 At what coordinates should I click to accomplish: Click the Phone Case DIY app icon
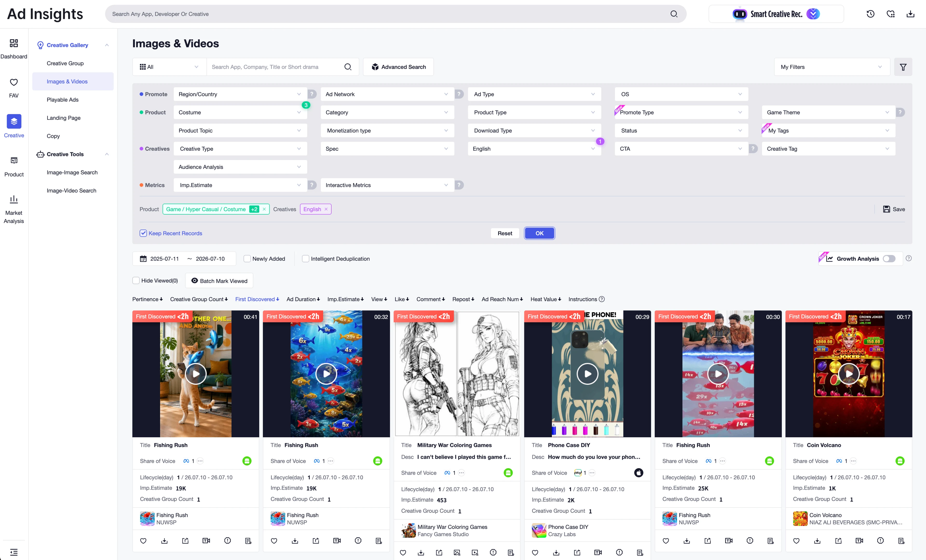[539, 530]
